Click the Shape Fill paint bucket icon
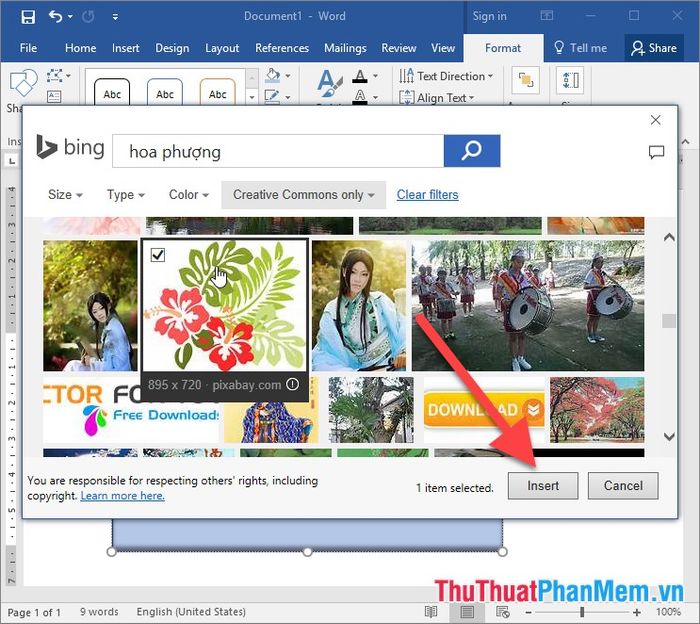The width and height of the screenshot is (700, 624). 272,75
